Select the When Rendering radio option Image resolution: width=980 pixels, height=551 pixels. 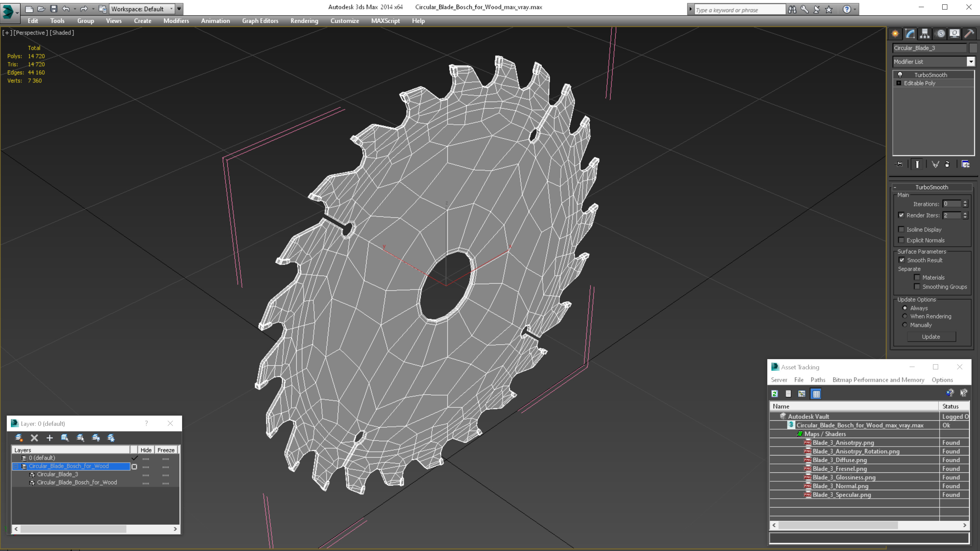pos(905,316)
